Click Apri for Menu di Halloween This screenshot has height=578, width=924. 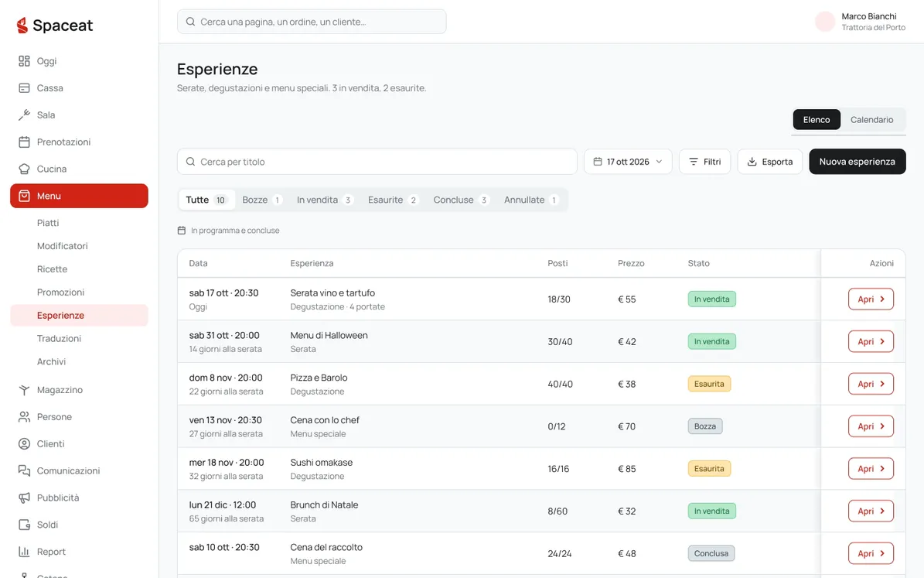point(871,341)
